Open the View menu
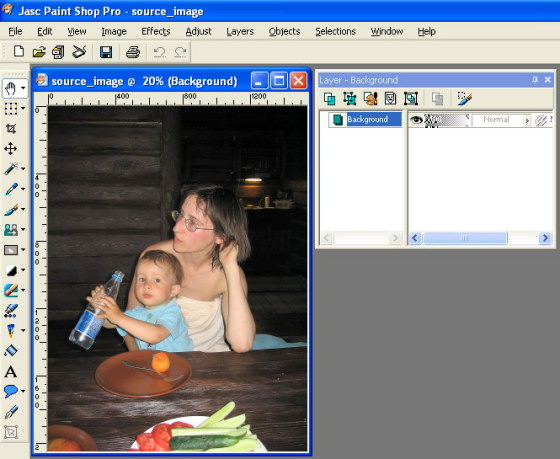This screenshot has height=459, width=560. (x=77, y=31)
